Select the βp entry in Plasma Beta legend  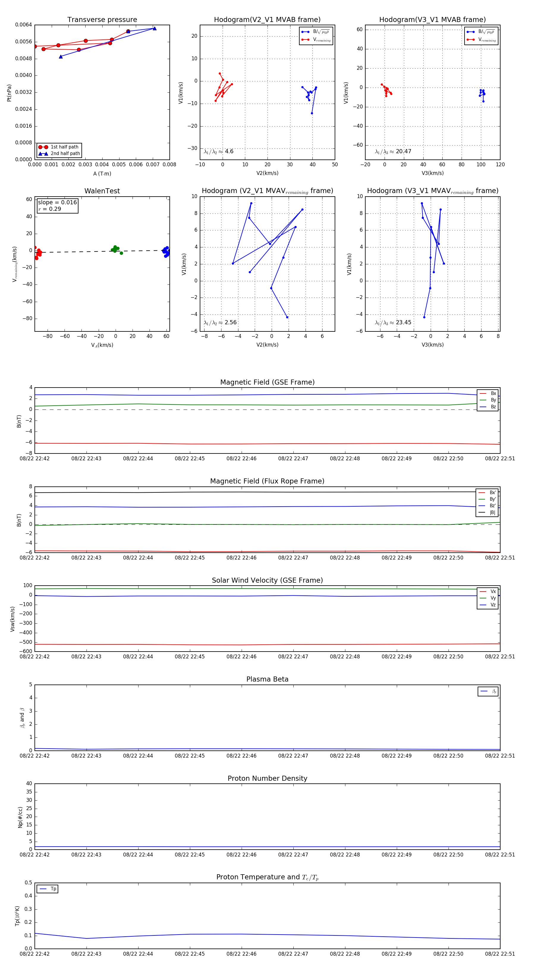point(488,691)
